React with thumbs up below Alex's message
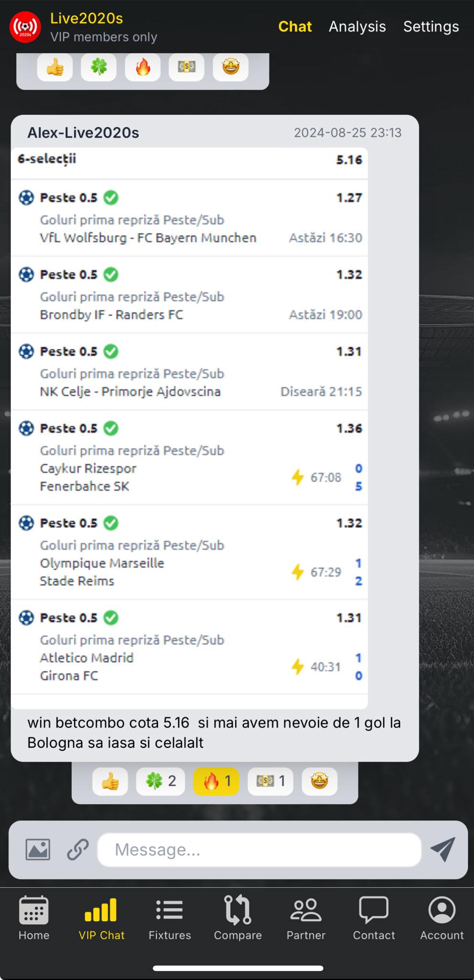Screen dimensions: 474x980 [x=110, y=781]
